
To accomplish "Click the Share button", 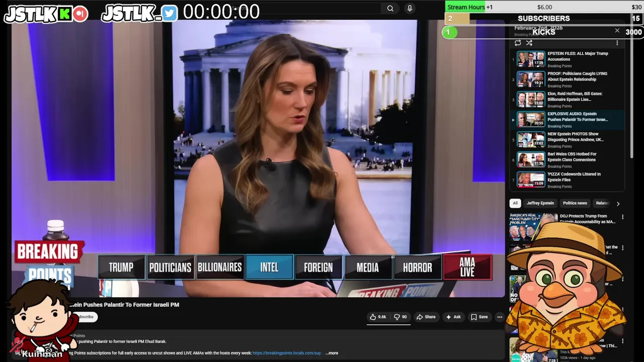I will [426, 317].
